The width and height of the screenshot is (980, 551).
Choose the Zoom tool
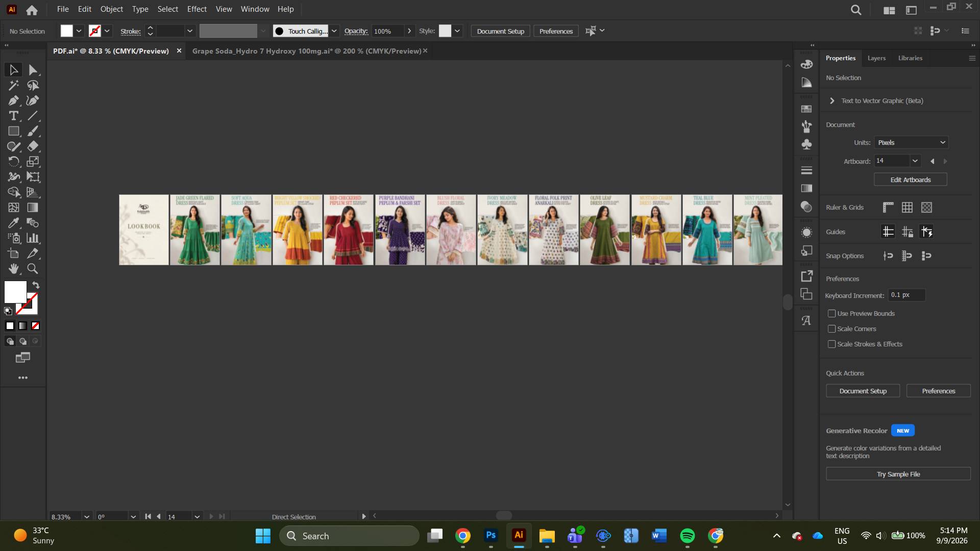[33, 269]
